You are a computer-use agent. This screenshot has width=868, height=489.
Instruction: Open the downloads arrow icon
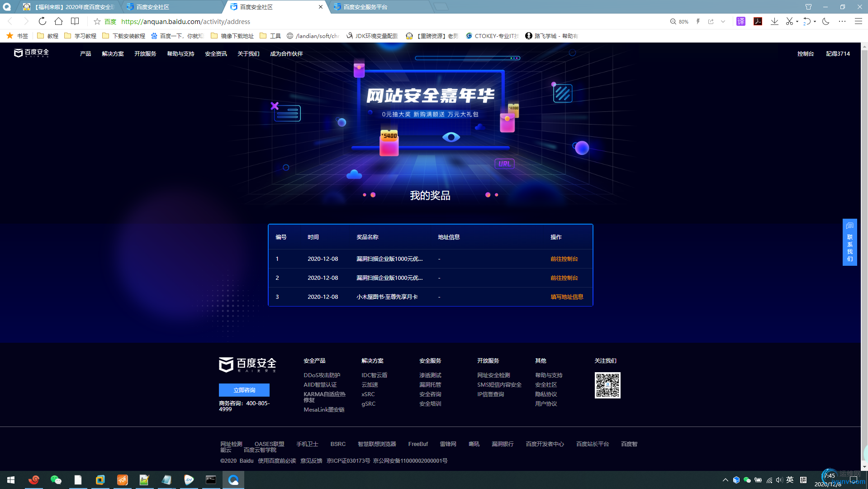tap(774, 21)
